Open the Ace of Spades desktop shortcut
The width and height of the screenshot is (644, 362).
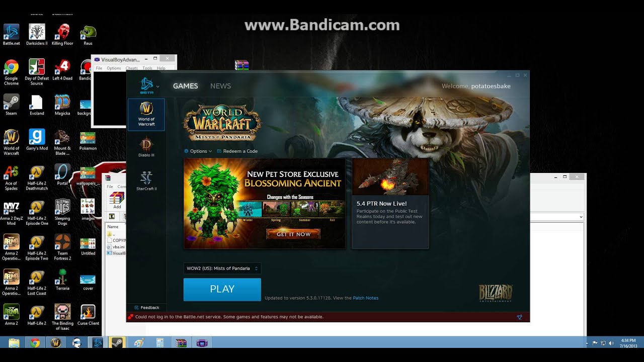(x=11, y=177)
